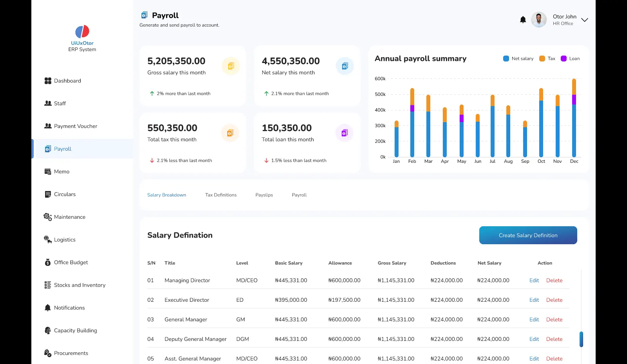The image size is (627, 364).
Task: Switch to Salary Breakdown tab
Action: (x=167, y=195)
